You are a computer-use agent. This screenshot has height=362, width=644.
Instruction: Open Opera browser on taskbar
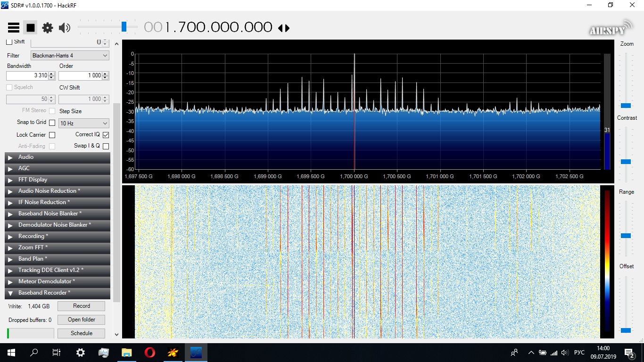149,353
